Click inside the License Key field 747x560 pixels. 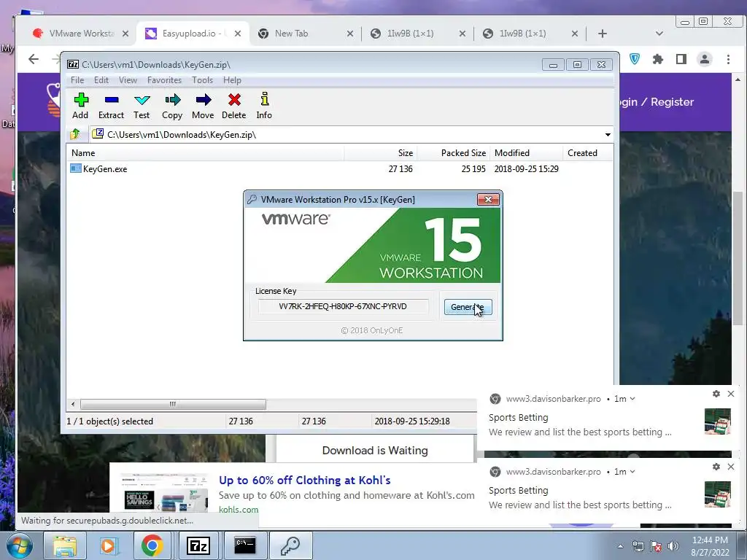point(343,306)
